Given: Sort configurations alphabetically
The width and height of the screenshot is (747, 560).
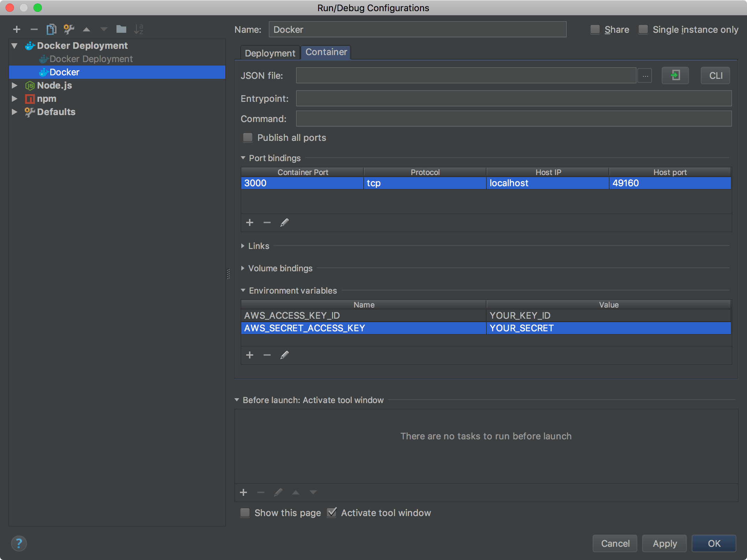Looking at the screenshot, I should 138,29.
